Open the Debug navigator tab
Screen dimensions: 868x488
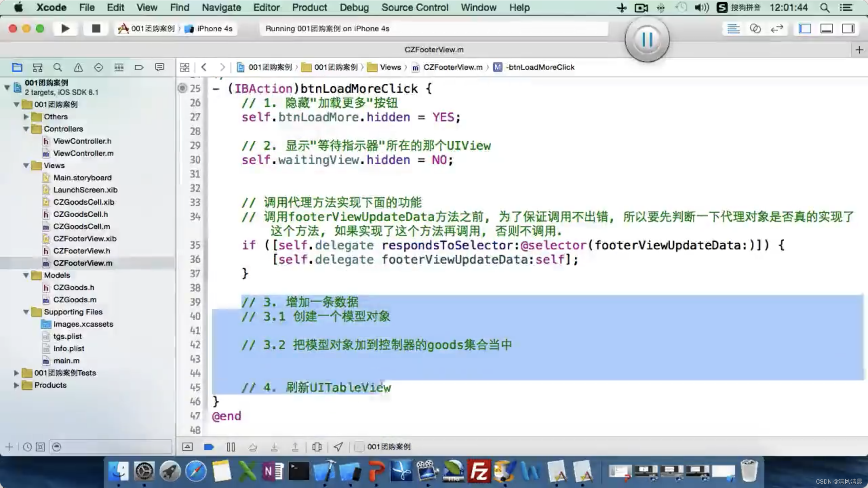pos(119,67)
